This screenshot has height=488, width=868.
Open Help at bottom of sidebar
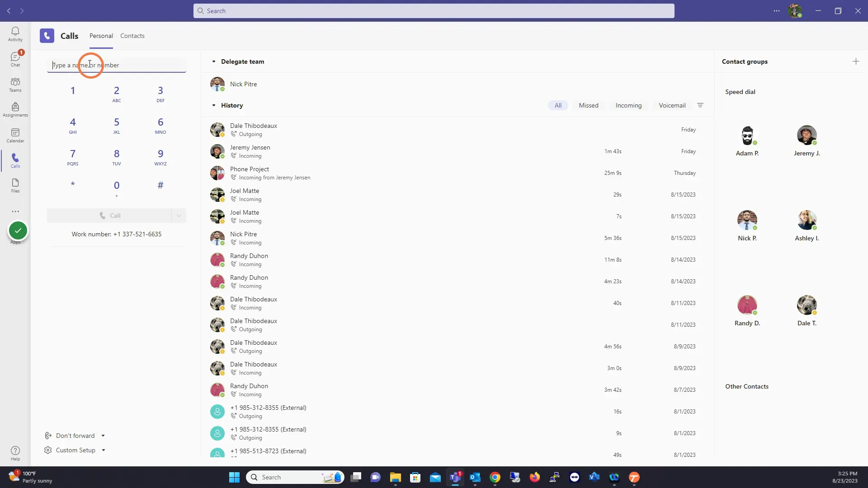(15, 453)
